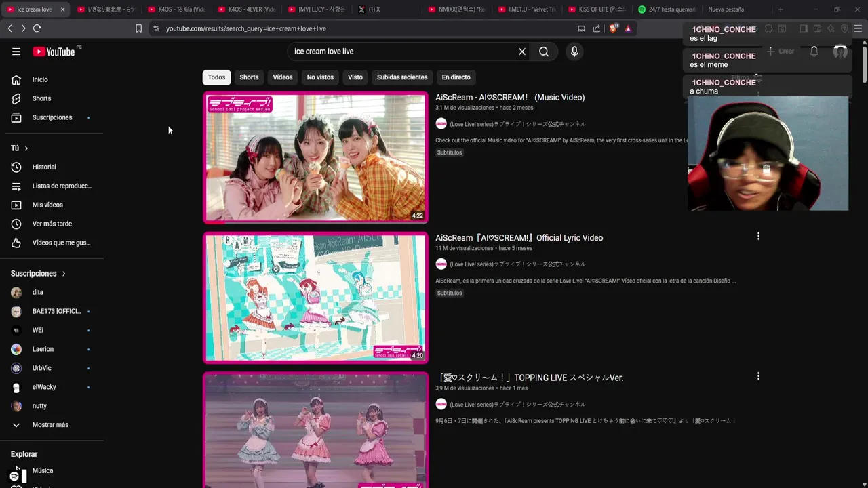Open the browser main menu icon
Image resolution: width=868 pixels, height=488 pixels.
tap(859, 28)
